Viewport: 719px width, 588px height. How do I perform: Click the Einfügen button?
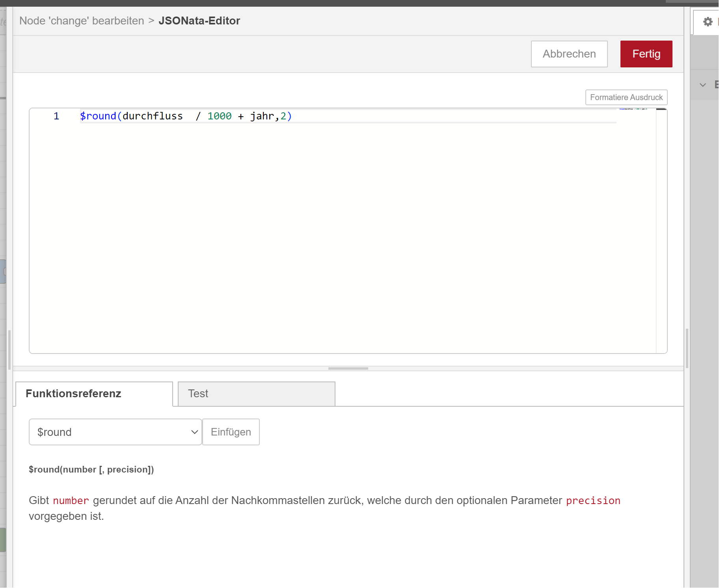tap(231, 432)
